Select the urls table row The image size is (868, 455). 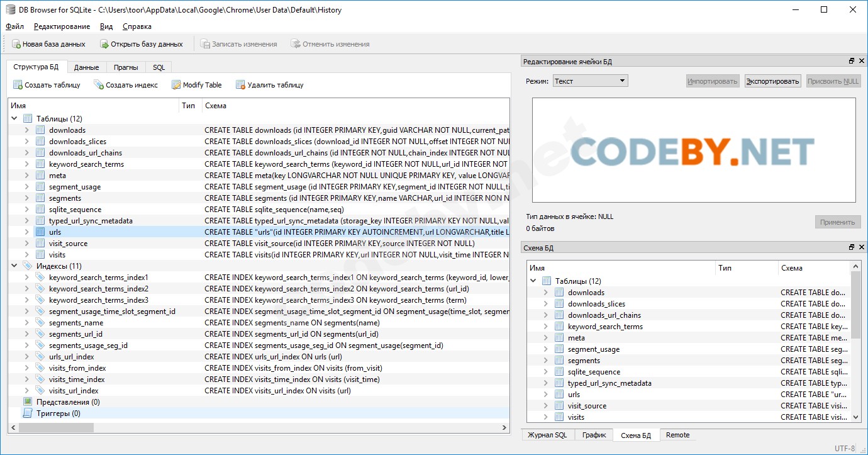click(x=55, y=232)
